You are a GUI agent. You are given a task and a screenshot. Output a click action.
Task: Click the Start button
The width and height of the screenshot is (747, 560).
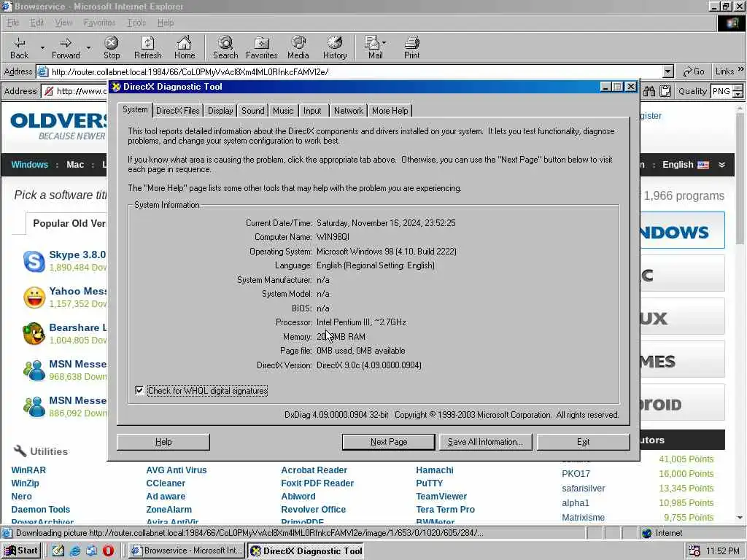click(21, 551)
